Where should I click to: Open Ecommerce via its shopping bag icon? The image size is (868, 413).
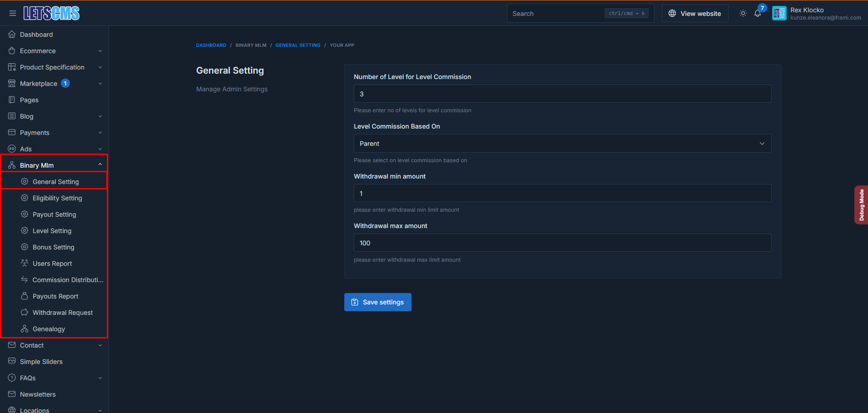coord(11,50)
